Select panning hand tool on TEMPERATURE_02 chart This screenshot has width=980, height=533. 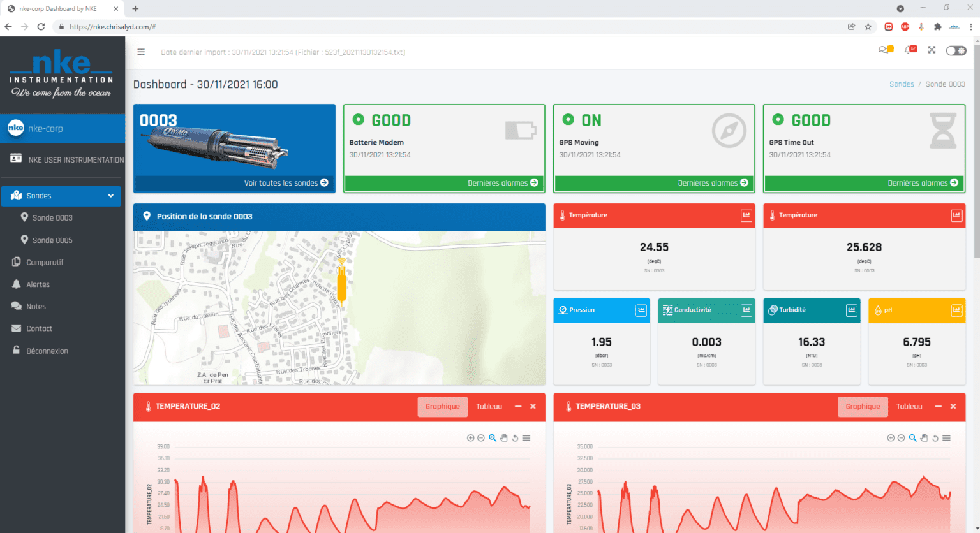pyautogui.click(x=503, y=438)
